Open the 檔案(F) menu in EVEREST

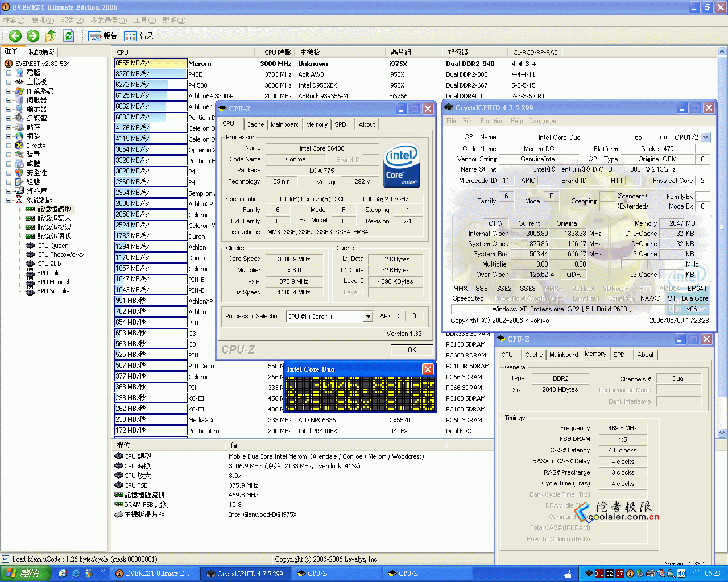click(x=14, y=20)
